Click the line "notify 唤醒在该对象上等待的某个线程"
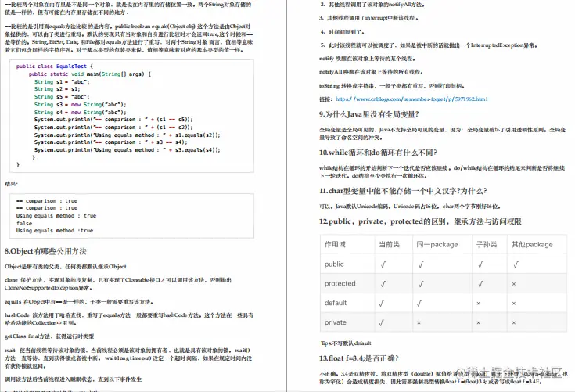This screenshot has width=575, height=392. pyautogui.click(x=367, y=59)
